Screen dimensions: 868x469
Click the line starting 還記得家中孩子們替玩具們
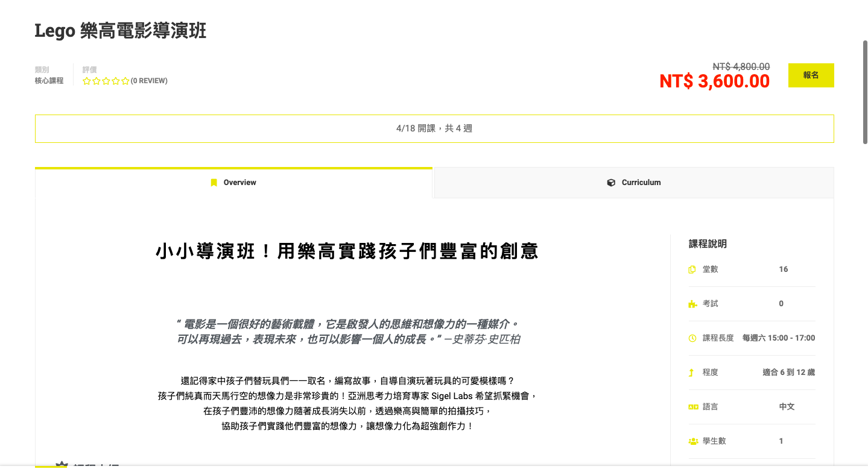coord(347,381)
